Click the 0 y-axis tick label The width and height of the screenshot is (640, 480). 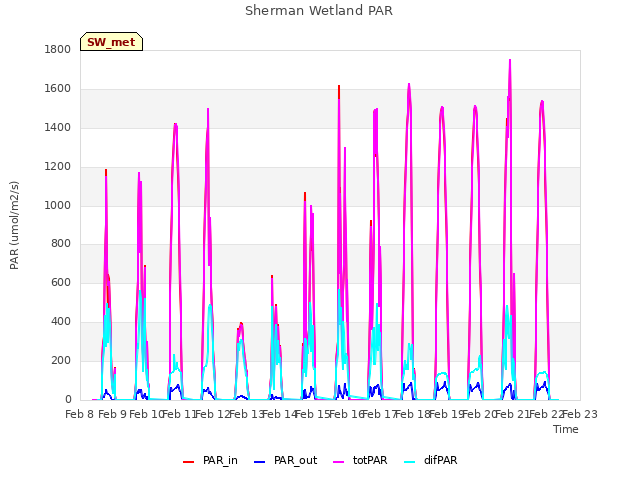tap(68, 400)
